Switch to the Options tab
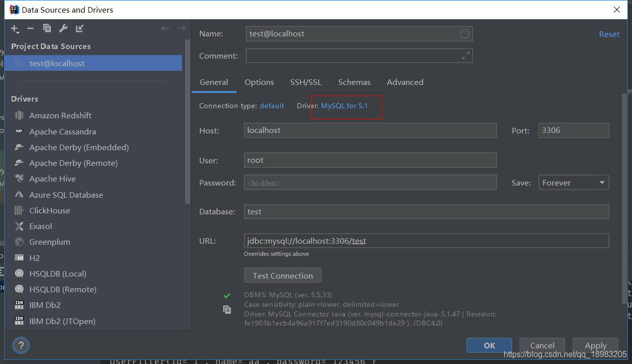 [259, 82]
